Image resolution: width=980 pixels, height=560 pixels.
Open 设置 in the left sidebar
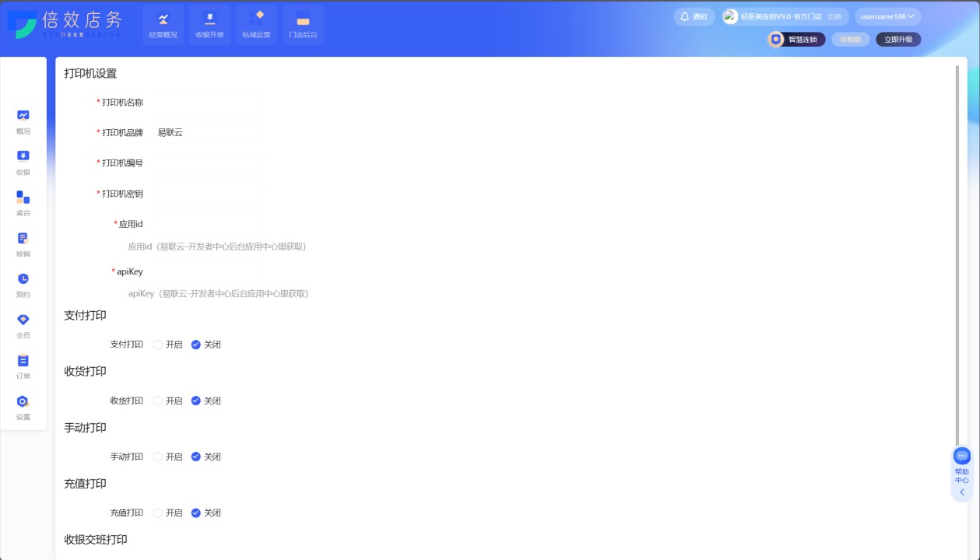[x=23, y=408]
